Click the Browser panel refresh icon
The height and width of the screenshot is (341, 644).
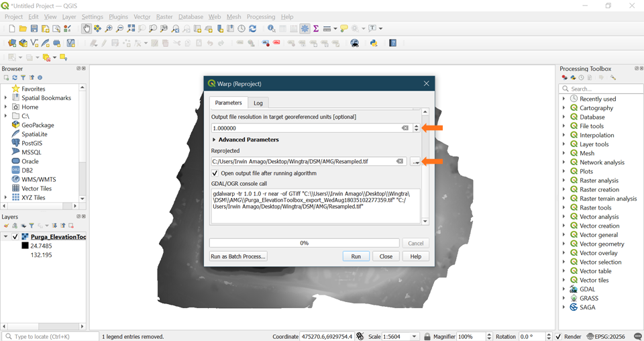[x=15, y=78]
